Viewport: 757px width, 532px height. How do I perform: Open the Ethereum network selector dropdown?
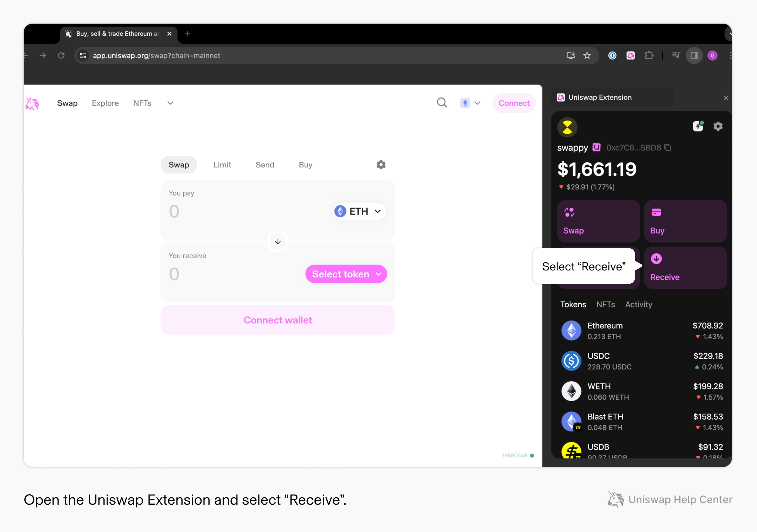pyautogui.click(x=470, y=103)
